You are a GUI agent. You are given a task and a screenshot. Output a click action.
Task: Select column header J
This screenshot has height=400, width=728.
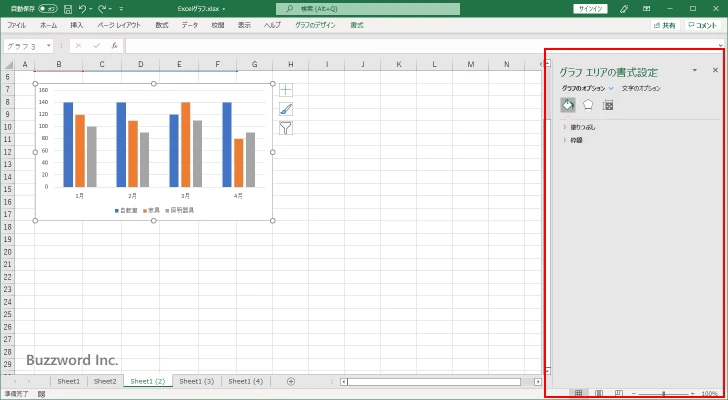point(363,65)
